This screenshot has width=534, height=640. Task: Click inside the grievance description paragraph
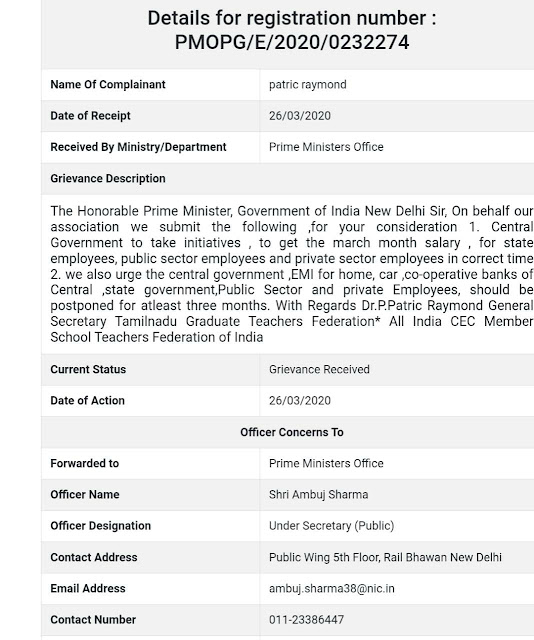(291, 274)
